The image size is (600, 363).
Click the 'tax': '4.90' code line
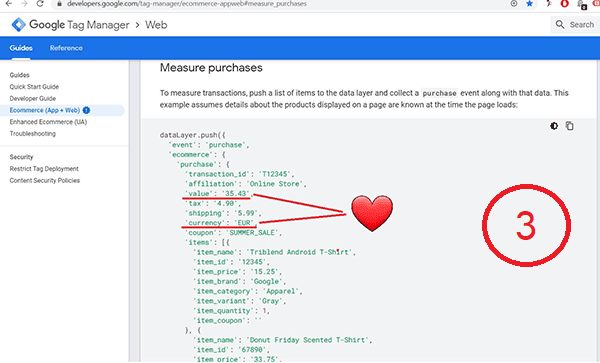[x=214, y=203]
